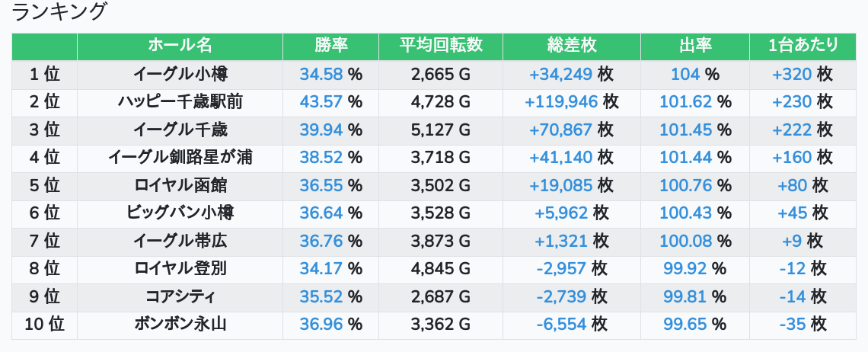Click the ホール名 column header
The image size is (868, 352).
(180, 46)
